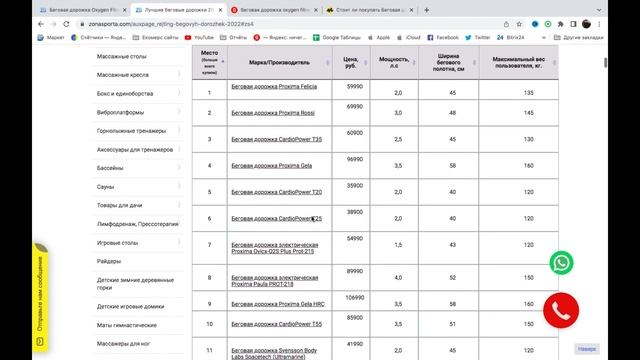Screen dimensions: 640x360
Task: Close the first Беговая дорожка Oxygen tab
Action: point(124,10)
